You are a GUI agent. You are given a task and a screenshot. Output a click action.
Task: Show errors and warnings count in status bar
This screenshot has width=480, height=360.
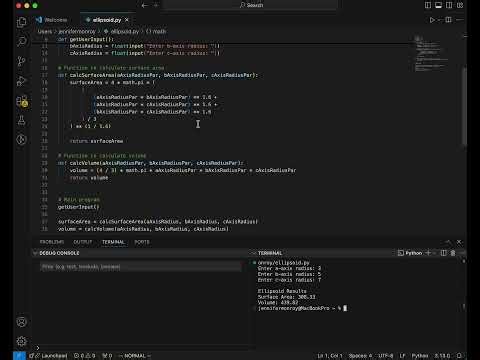tap(84, 356)
